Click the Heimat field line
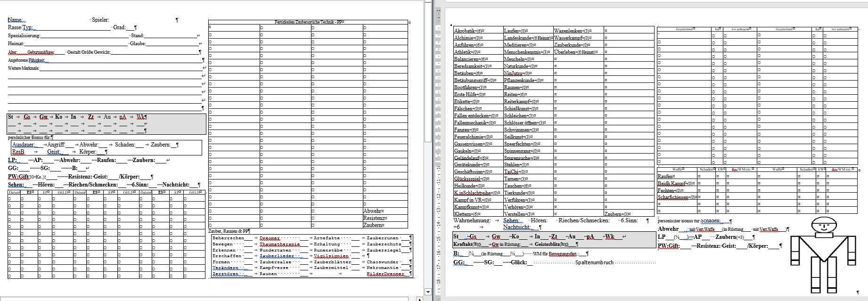Viewport: 868px width, 301px height. click(x=75, y=44)
